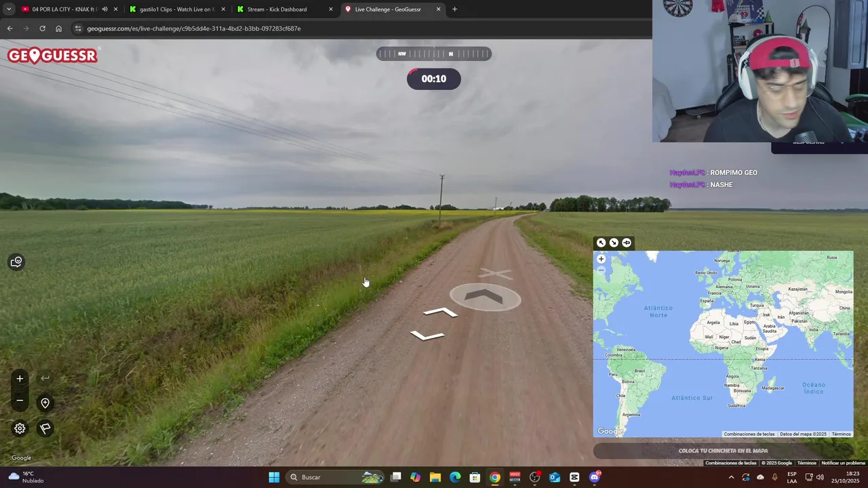868x488 pixels.
Task: Open Términos link inside guess map
Action: [841, 434]
